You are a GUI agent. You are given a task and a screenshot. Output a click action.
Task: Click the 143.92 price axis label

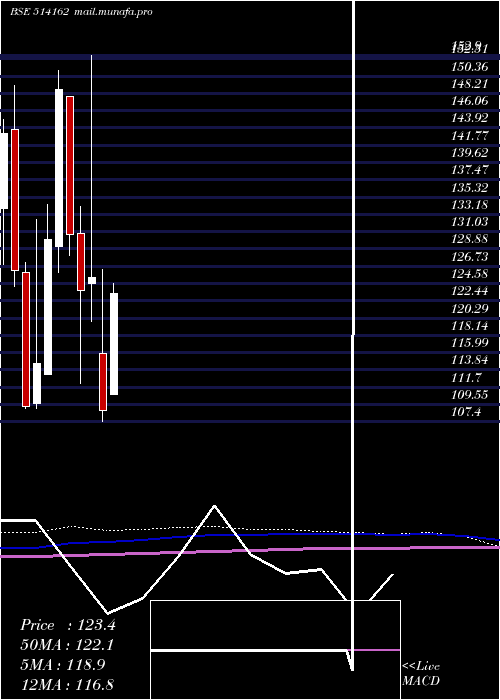[x=470, y=119]
